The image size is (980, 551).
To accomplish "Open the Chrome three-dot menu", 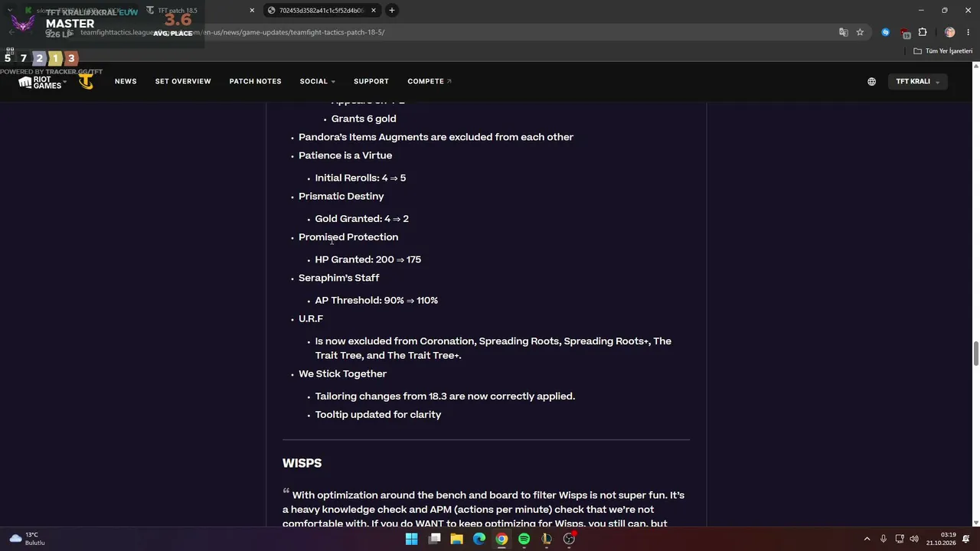I will [969, 32].
